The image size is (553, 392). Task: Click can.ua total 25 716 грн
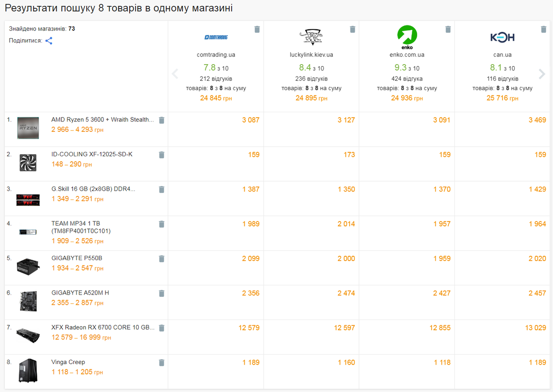503,98
